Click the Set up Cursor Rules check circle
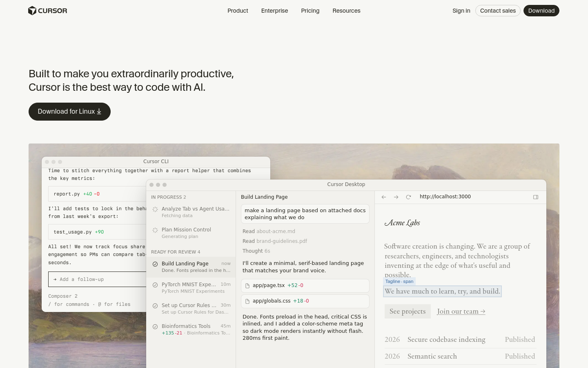The height and width of the screenshot is (368, 588). click(x=155, y=306)
